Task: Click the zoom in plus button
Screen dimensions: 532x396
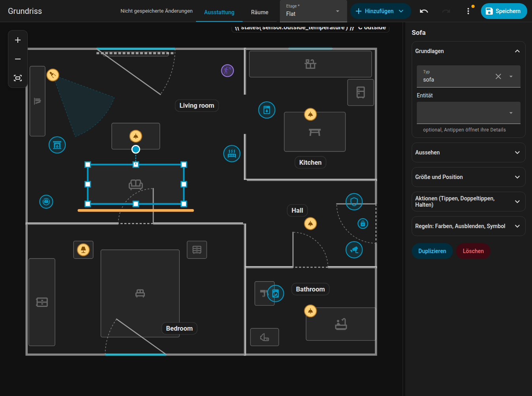Action: (18, 40)
